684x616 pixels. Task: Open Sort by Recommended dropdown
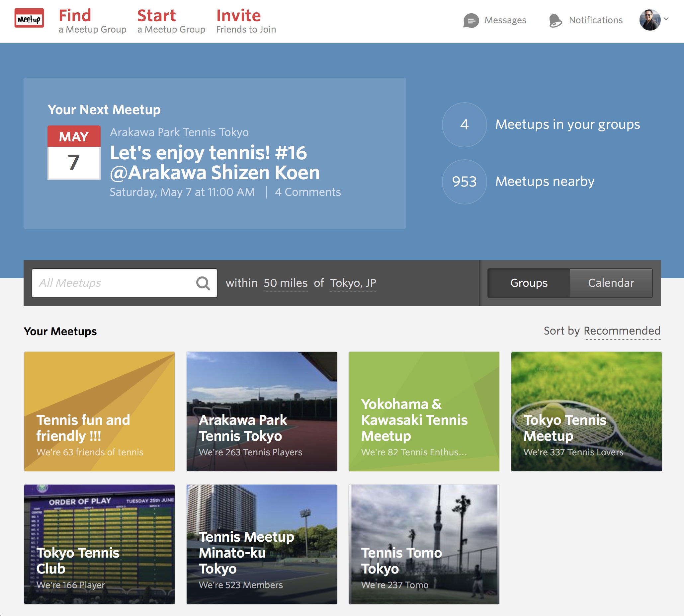[x=622, y=331]
